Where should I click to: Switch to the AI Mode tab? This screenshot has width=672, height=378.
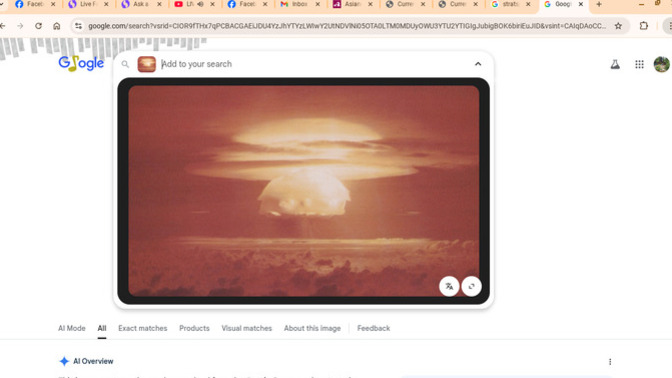pyautogui.click(x=72, y=328)
